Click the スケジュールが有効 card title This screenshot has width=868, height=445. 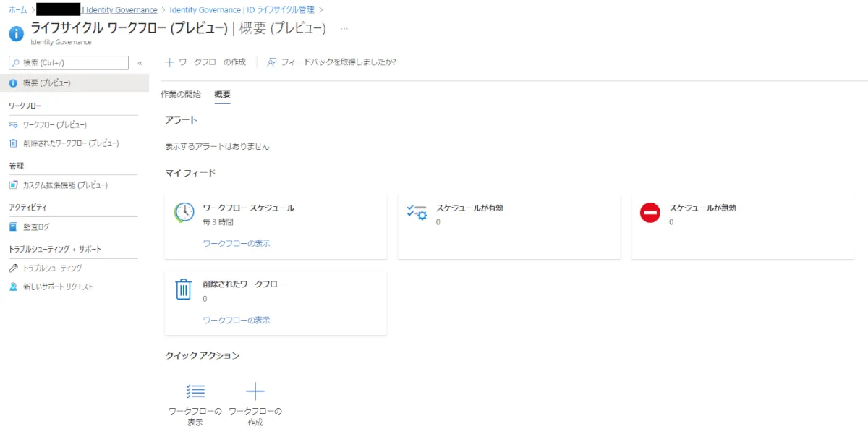click(469, 208)
